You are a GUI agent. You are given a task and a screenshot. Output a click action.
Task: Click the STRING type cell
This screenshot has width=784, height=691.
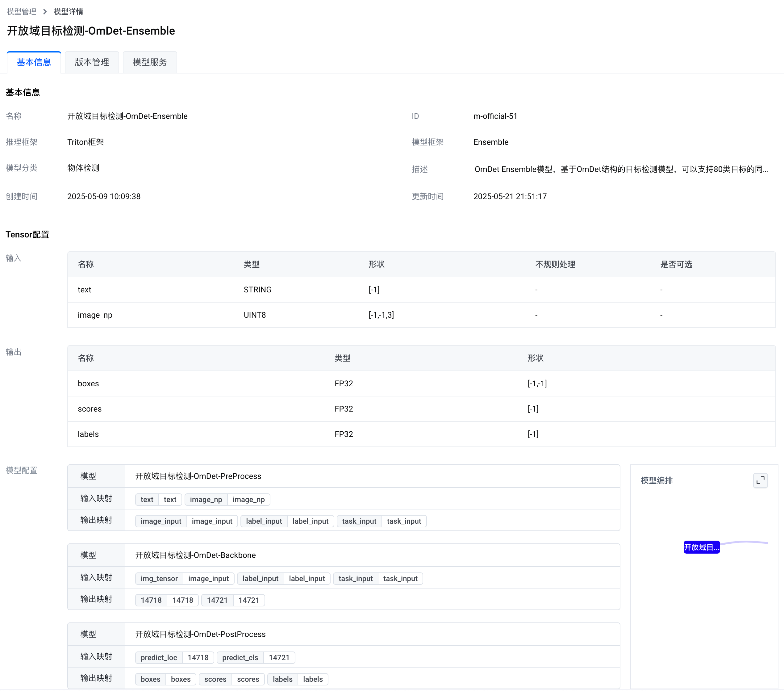[257, 290]
